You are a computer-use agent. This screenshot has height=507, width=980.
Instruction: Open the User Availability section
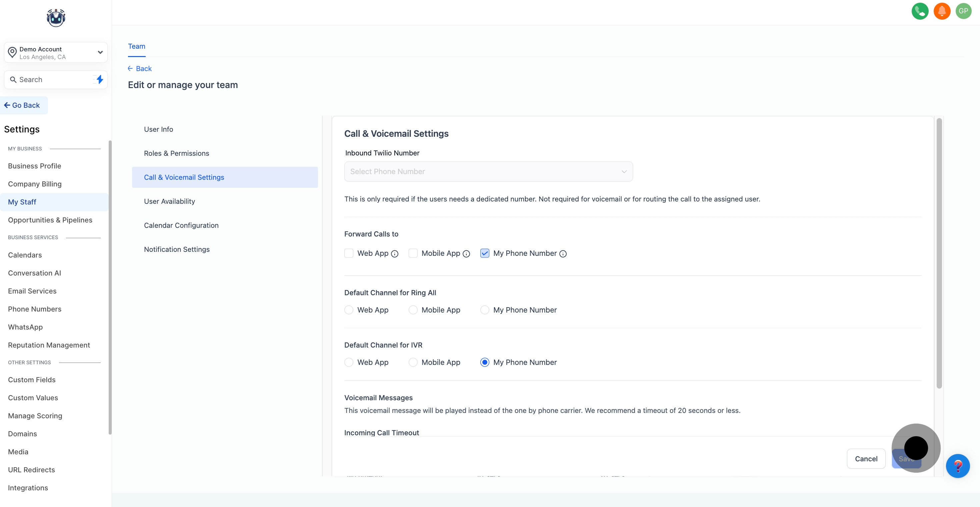click(x=169, y=201)
